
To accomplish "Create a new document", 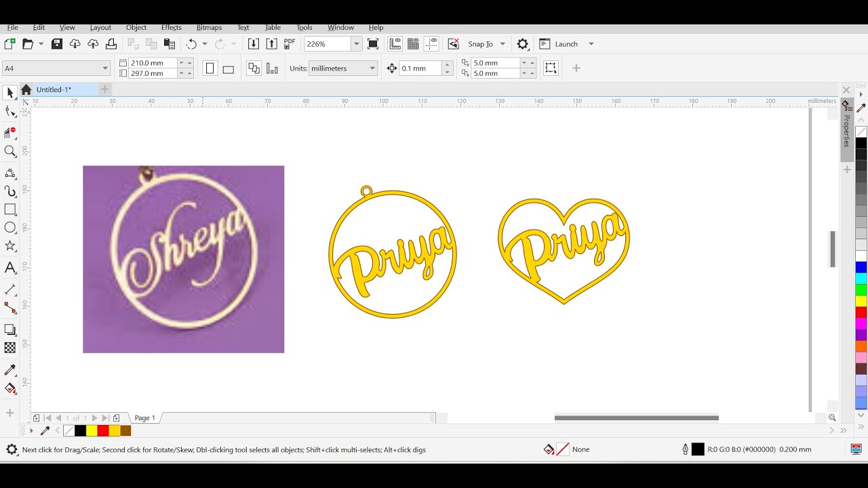I will coord(9,44).
